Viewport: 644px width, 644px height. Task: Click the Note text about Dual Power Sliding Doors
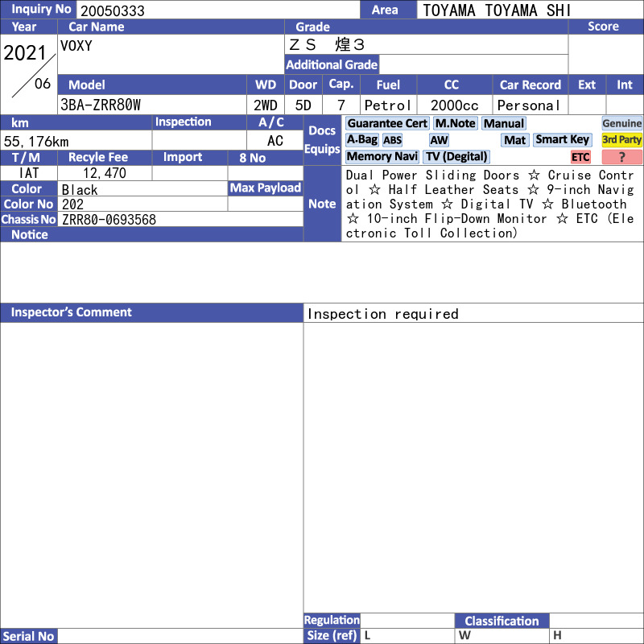pyautogui.click(x=490, y=204)
